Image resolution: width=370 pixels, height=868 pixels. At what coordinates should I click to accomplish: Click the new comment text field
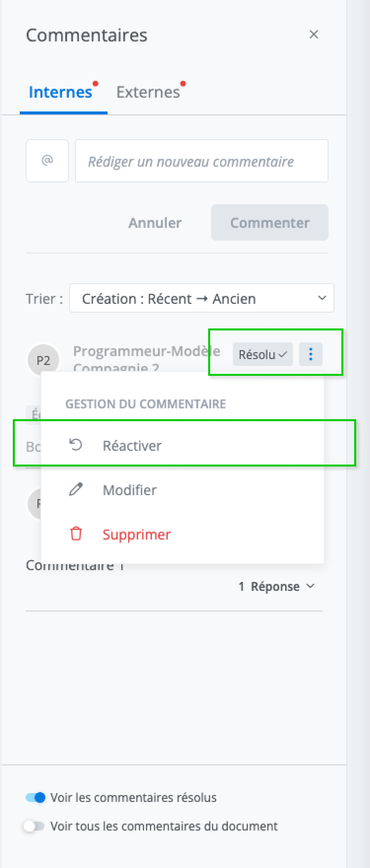(x=201, y=161)
